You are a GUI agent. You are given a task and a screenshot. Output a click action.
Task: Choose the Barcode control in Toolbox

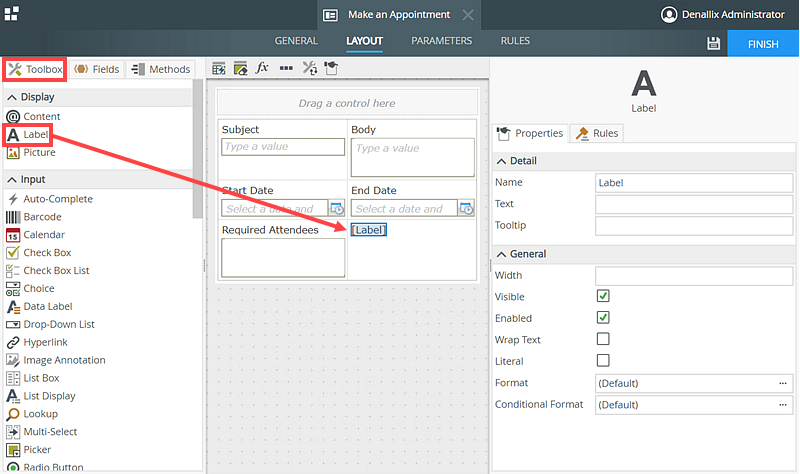[42, 217]
